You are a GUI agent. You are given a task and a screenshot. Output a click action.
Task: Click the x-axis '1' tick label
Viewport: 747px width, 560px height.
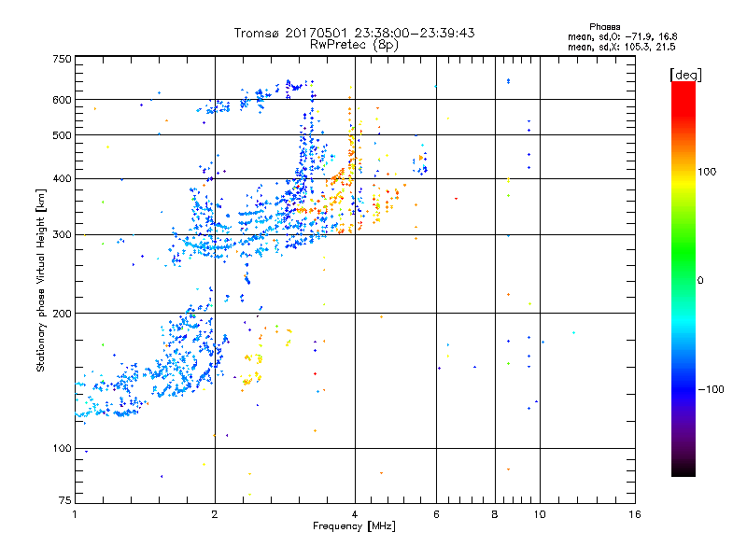tap(75, 514)
